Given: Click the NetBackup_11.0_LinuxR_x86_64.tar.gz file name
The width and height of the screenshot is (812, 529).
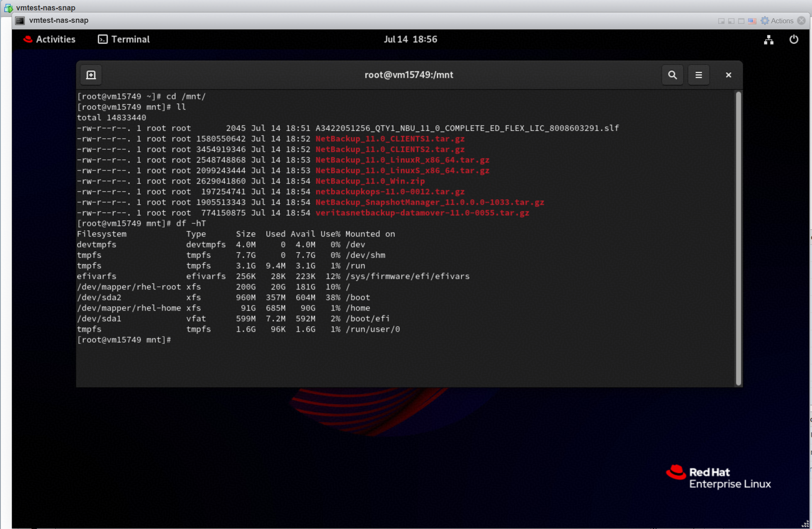Looking at the screenshot, I should [x=402, y=160].
